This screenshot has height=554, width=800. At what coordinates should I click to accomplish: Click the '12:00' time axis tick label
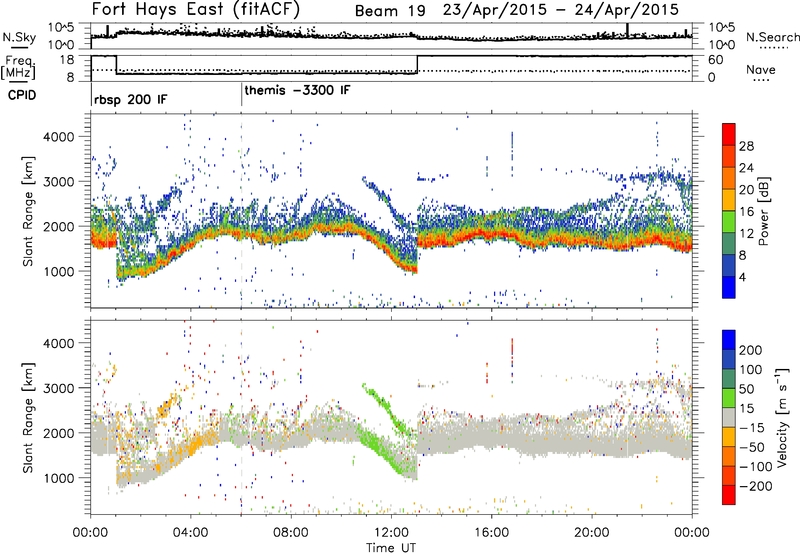(391, 532)
